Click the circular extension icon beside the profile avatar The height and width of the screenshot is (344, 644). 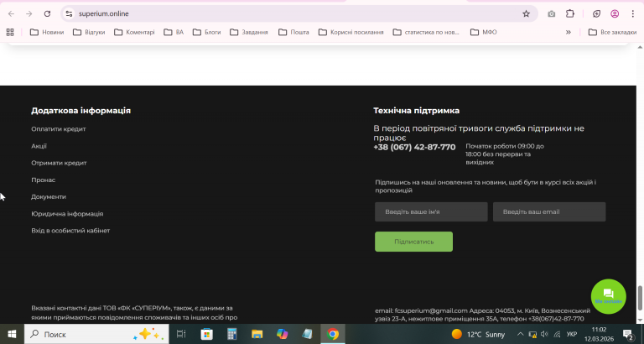pos(596,13)
